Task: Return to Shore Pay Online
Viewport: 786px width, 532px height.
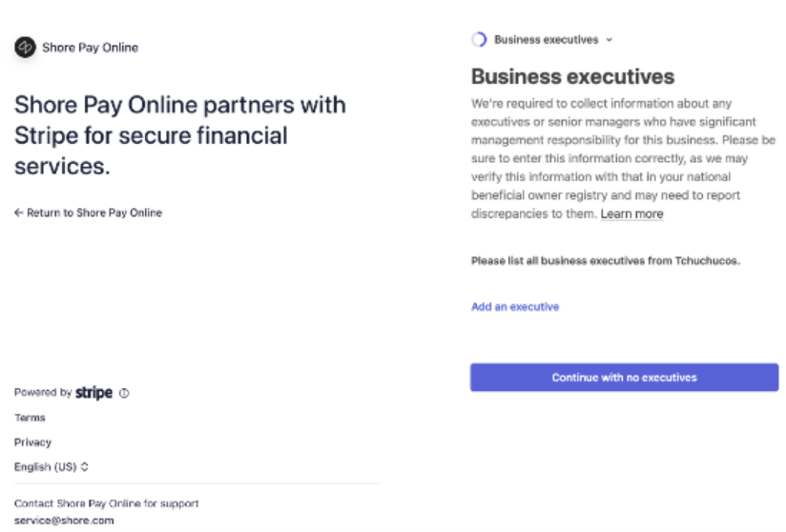Action: [x=93, y=213]
